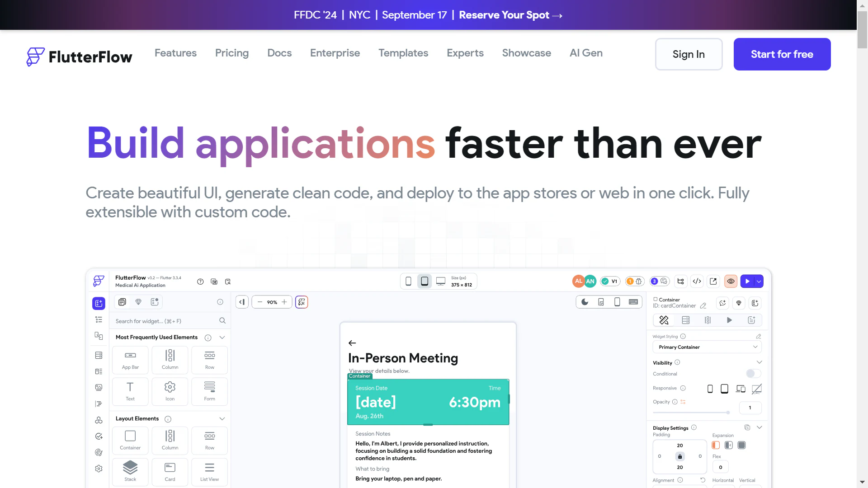Viewport: 868px width, 488px height.
Task: Collapse the Visibility section chevron
Action: click(759, 362)
